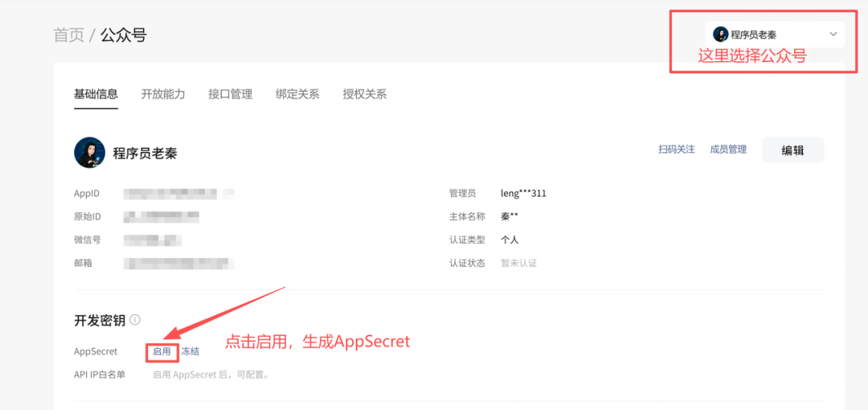Click the info icon next to 开发密钥
868x410 pixels.
[x=135, y=320]
